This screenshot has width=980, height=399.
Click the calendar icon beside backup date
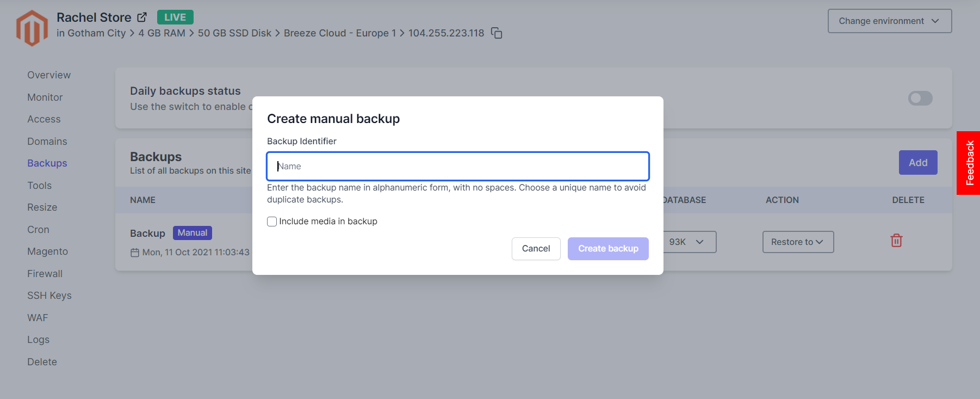coord(135,253)
